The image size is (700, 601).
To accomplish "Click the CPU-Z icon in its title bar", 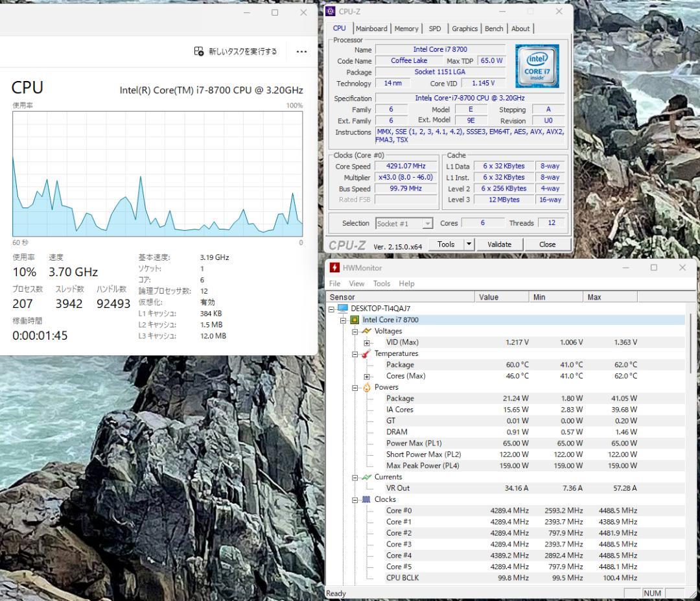I will [x=332, y=11].
